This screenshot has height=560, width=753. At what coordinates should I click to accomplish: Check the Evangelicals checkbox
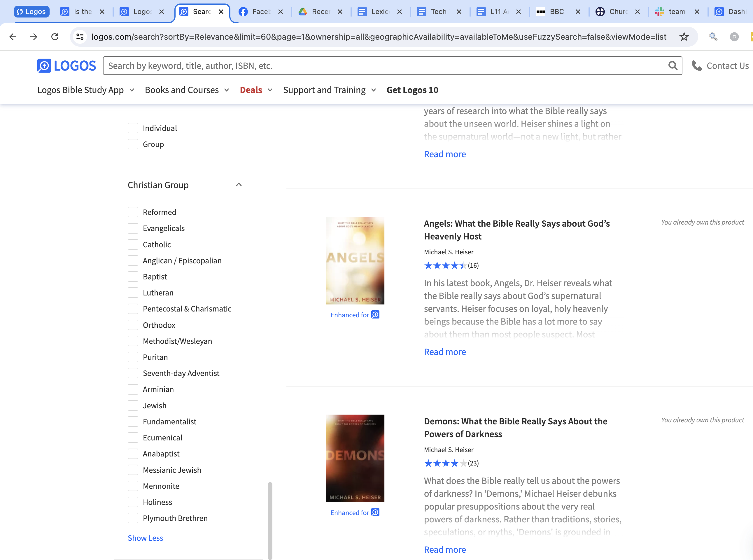(133, 228)
